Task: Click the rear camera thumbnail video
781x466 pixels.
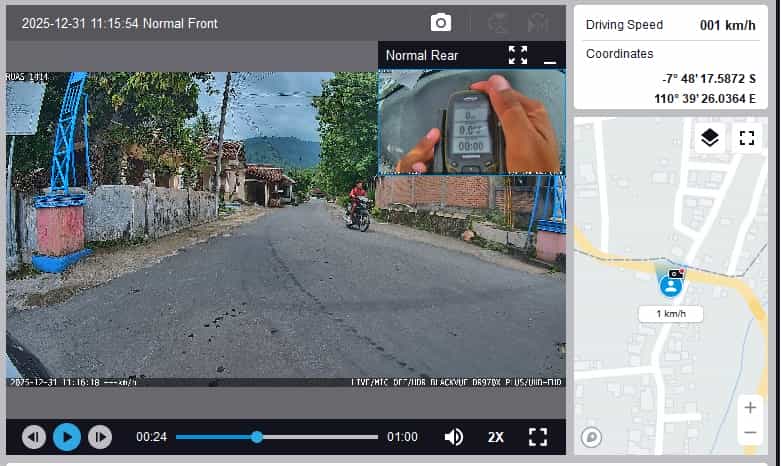Action: click(471, 122)
